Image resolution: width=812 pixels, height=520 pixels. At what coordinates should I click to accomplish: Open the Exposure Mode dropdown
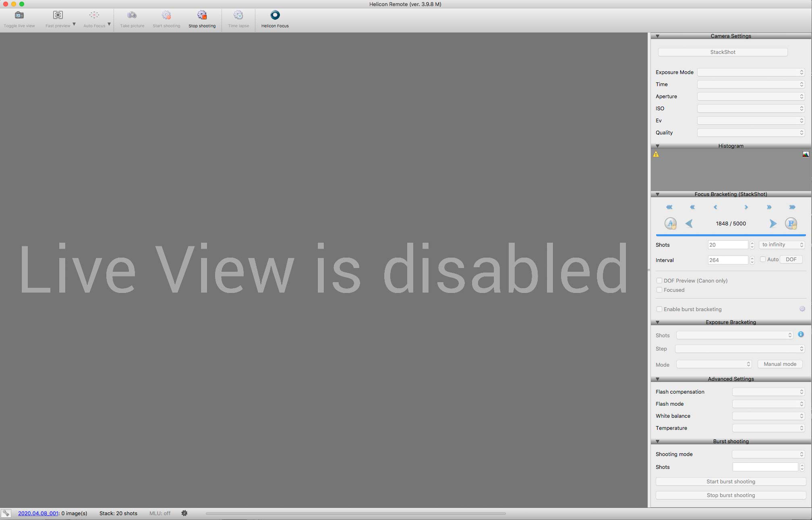pyautogui.click(x=751, y=72)
